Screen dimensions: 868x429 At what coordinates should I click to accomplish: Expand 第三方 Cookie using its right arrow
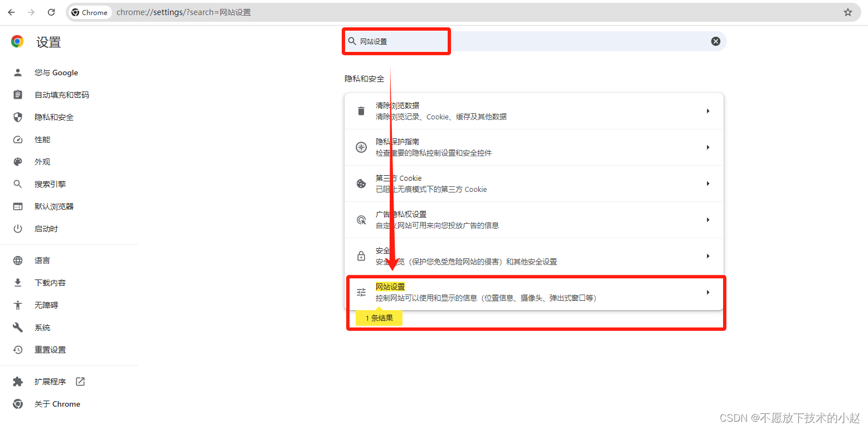(708, 184)
